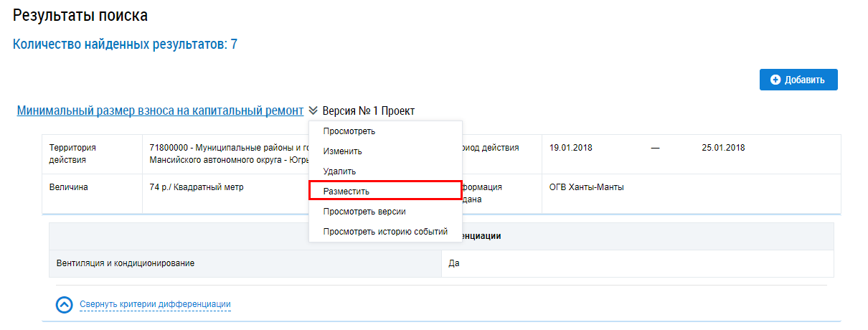
Task: Open the Минимальный размер взноса на капитальный ремонт link
Action: pos(160,111)
